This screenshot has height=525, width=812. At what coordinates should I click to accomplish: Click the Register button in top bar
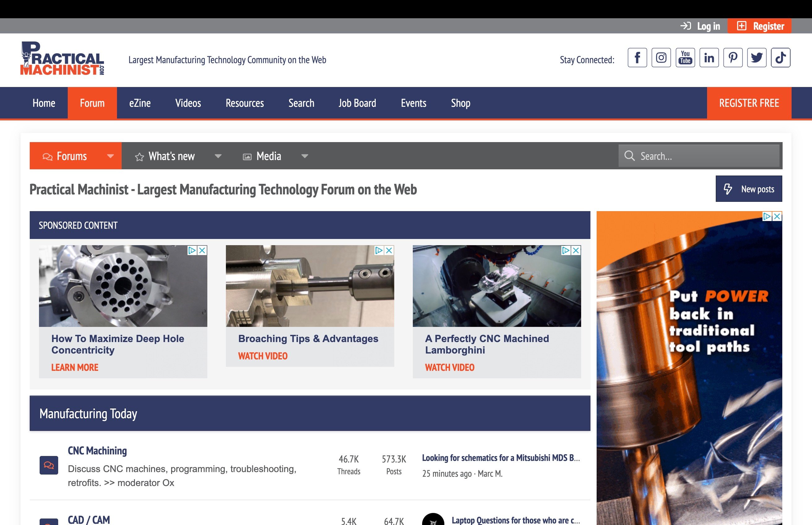coord(759,26)
